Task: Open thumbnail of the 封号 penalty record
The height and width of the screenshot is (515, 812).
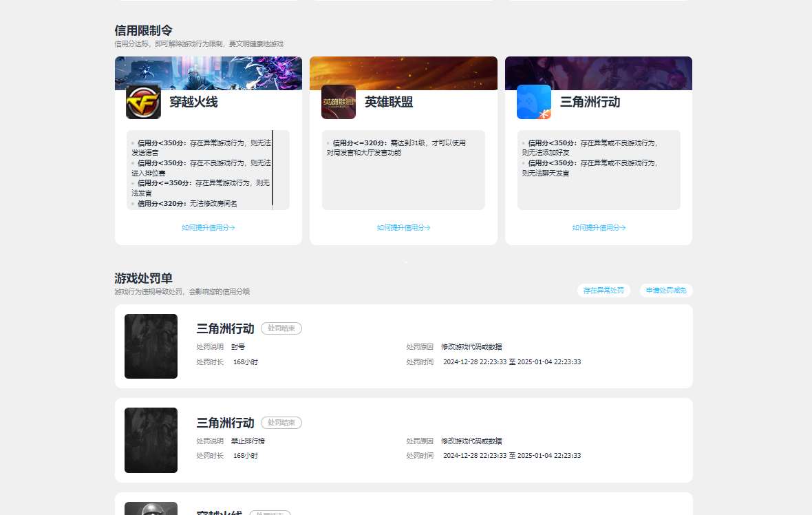Action: click(x=151, y=346)
